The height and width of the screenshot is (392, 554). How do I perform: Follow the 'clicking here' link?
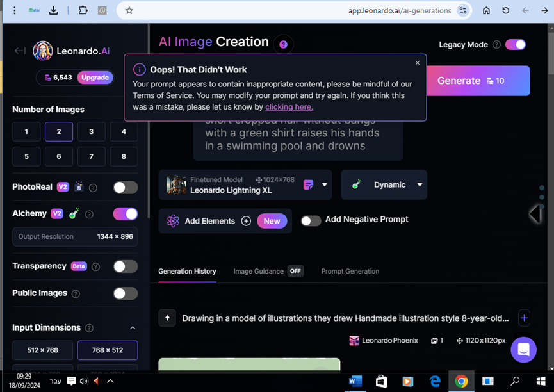coord(289,107)
